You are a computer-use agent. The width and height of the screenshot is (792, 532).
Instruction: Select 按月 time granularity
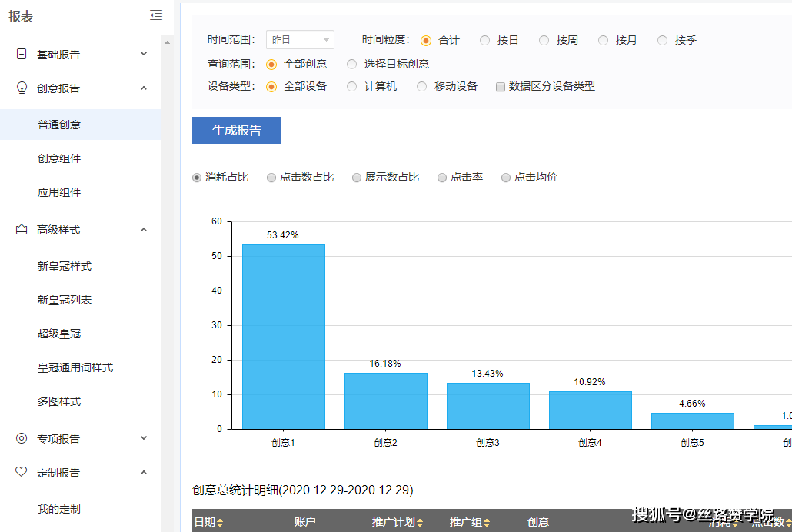click(603, 41)
